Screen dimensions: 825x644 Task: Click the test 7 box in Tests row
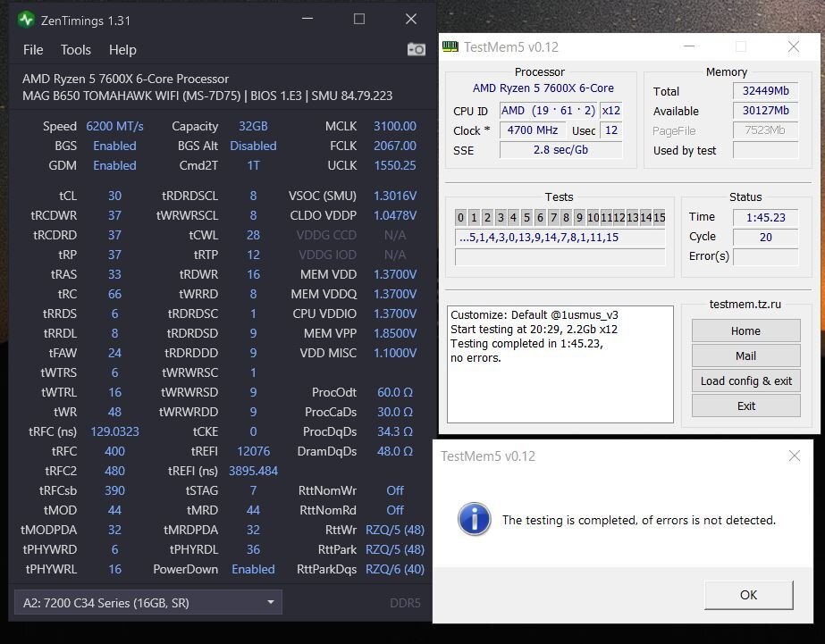pyautogui.click(x=553, y=217)
